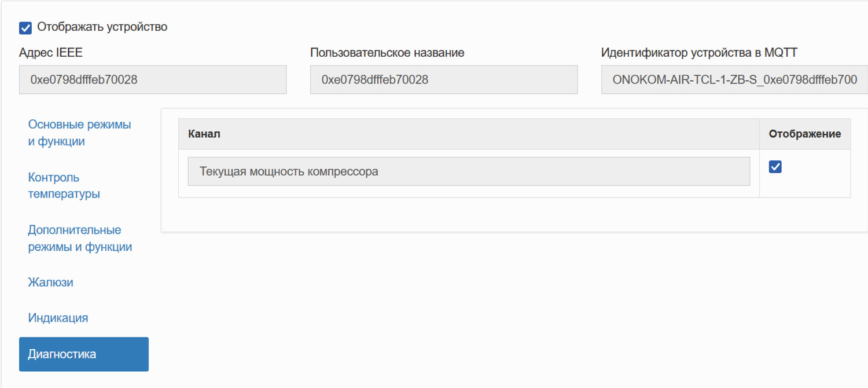
Task: Uncheck the Отображать устройство checkbox
Action: 25,28
